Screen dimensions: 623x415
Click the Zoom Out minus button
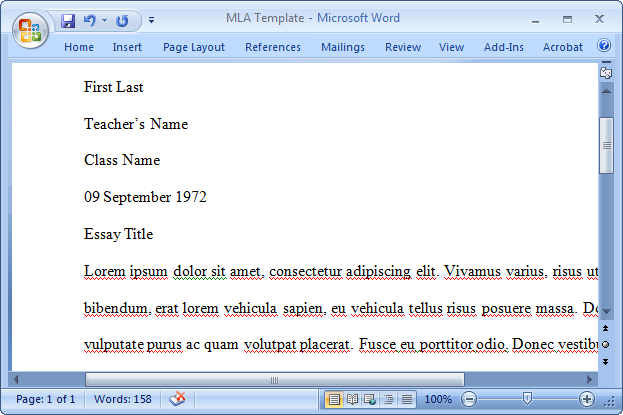[469, 399]
